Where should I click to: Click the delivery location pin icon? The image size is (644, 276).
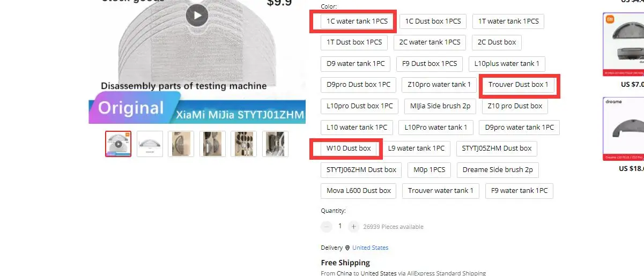pos(347,248)
